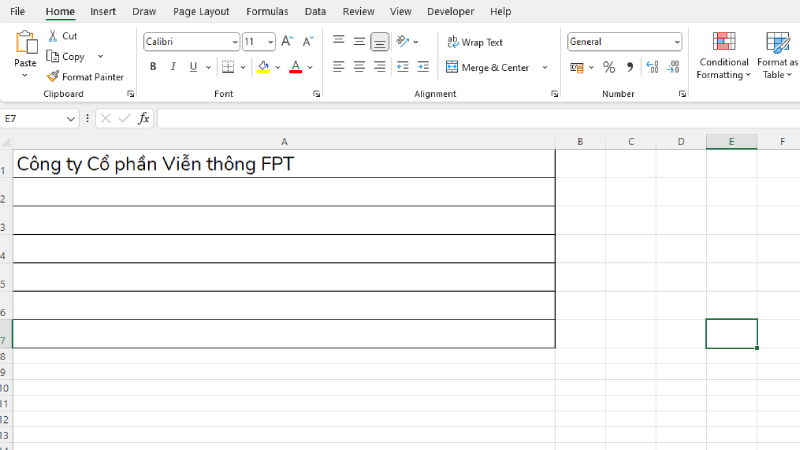Toggle Wrap Text for the cell

click(475, 42)
